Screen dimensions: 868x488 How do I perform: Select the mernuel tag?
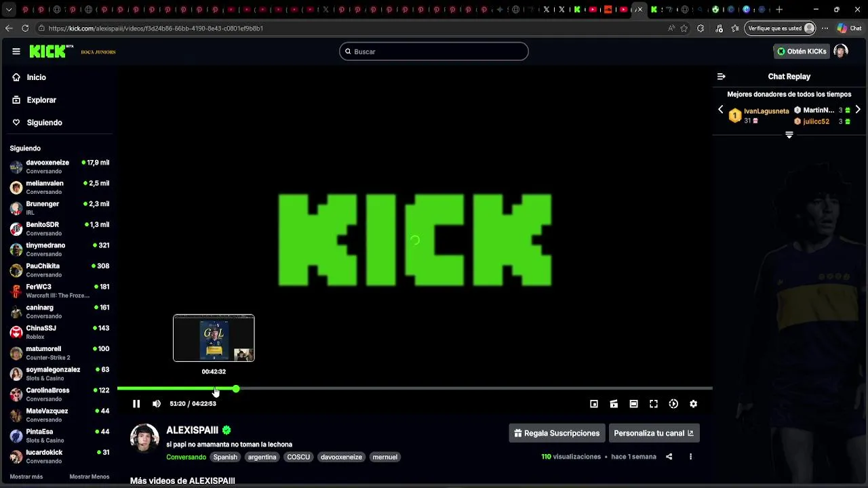coord(384,457)
